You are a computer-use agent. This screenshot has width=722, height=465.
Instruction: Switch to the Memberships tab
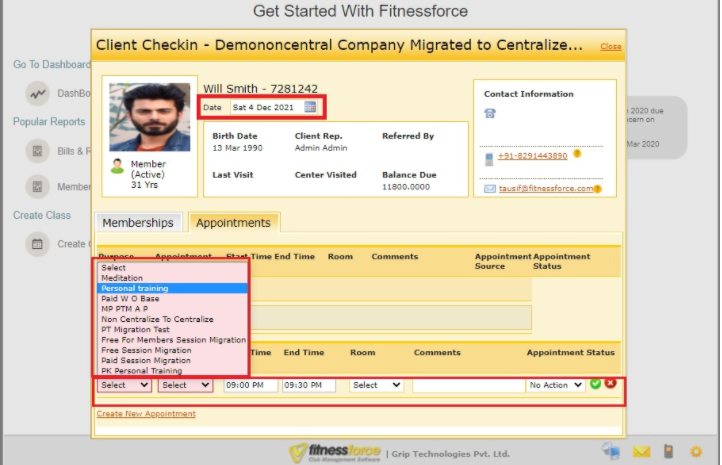pos(138,223)
